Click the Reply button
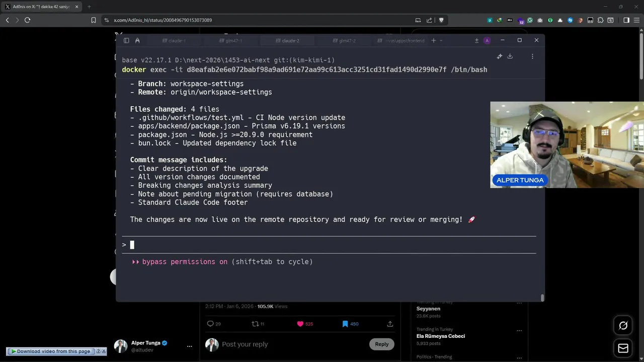This screenshot has width=644, height=362. pos(381,344)
